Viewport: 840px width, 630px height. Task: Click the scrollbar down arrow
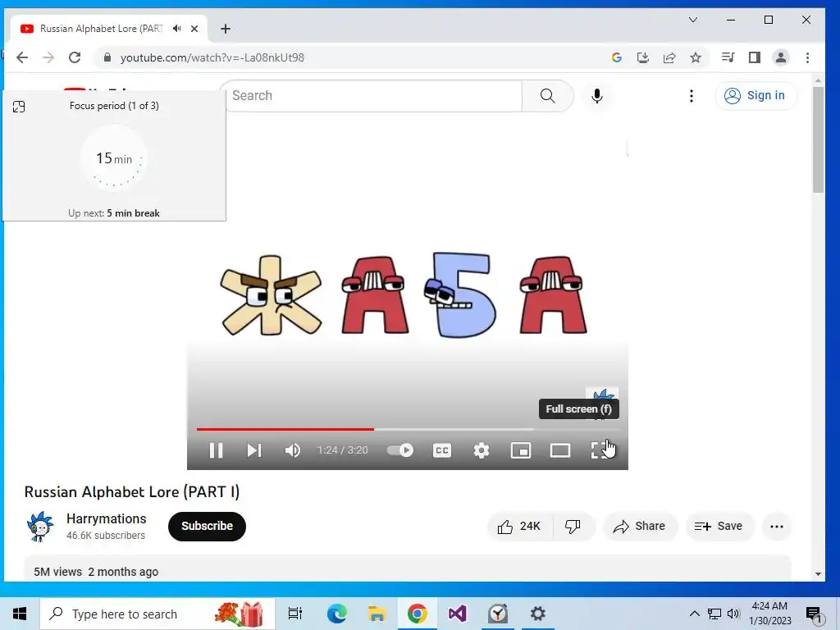pos(818,573)
